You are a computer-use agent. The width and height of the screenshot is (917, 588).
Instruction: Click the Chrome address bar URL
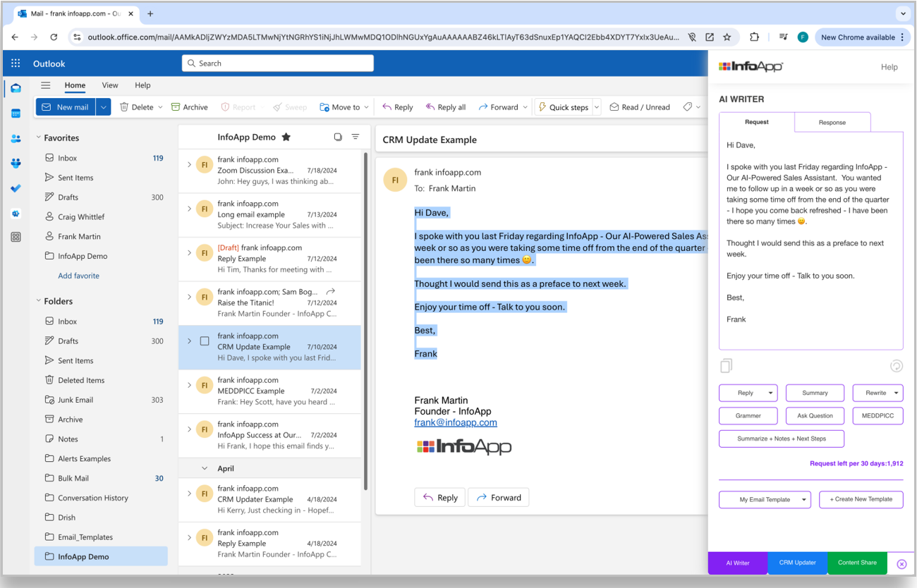point(383,37)
